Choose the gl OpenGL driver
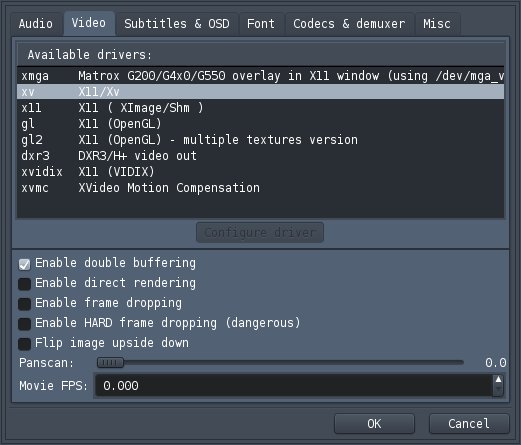 tap(260, 124)
